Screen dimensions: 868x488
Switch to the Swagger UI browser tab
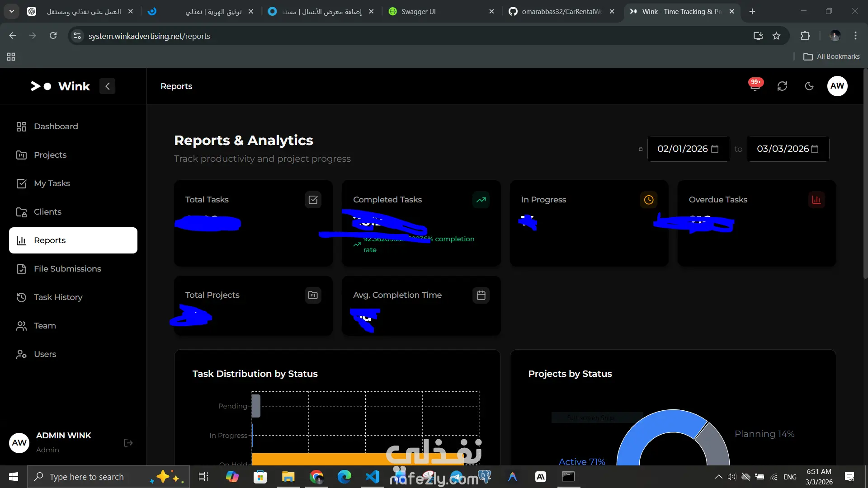pos(418,11)
